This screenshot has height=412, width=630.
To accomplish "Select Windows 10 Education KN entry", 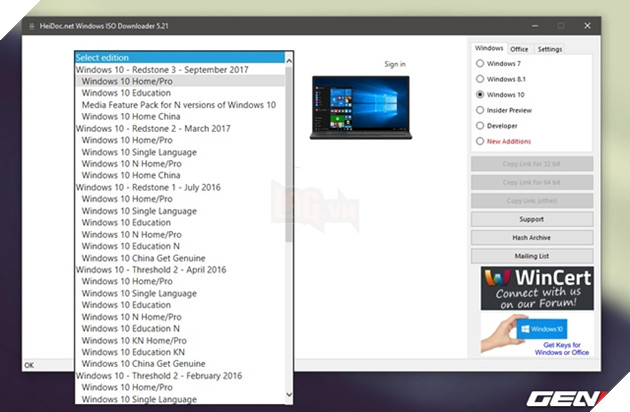I will point(180,352).
